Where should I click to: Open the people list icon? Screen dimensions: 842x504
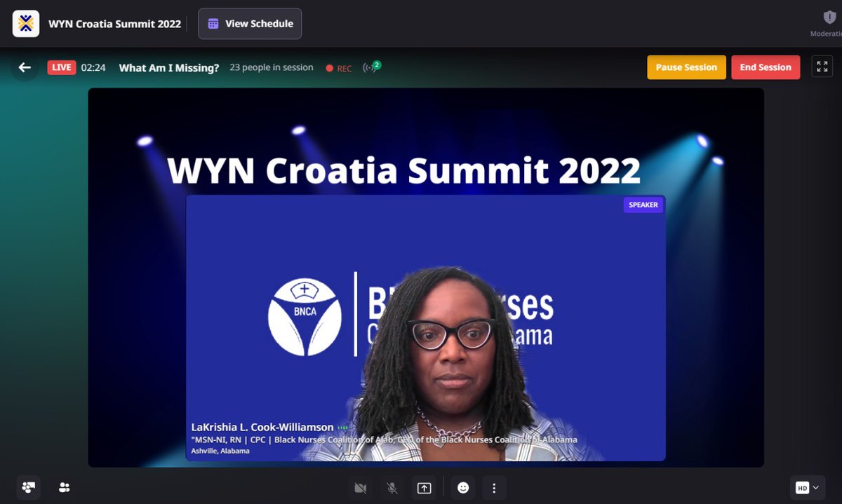(x=65, y=487)
